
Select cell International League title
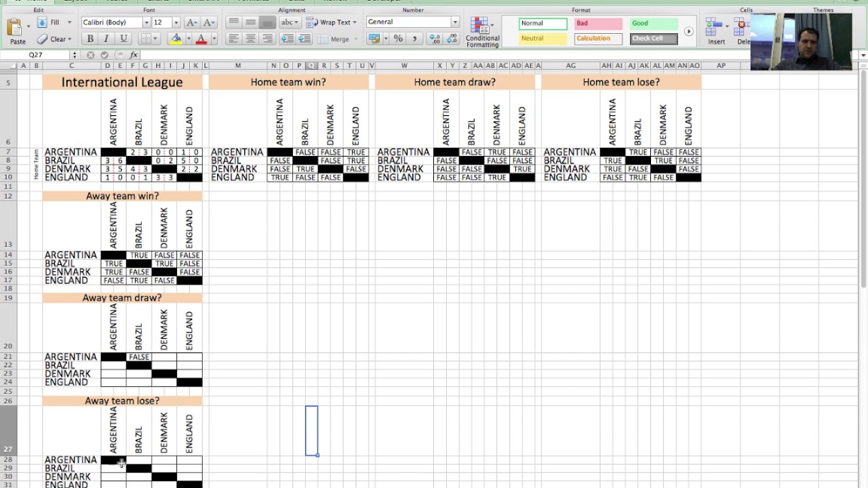pos(122,82)
